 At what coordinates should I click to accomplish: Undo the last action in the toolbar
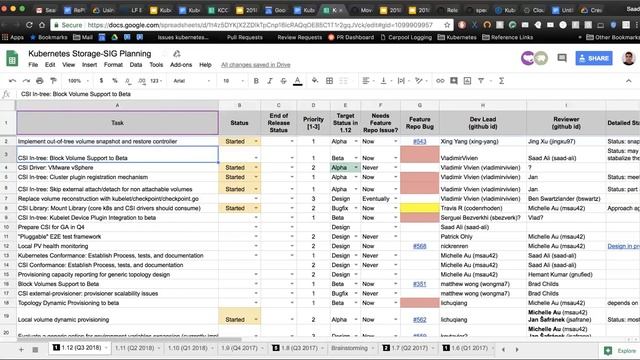point(12,81)
